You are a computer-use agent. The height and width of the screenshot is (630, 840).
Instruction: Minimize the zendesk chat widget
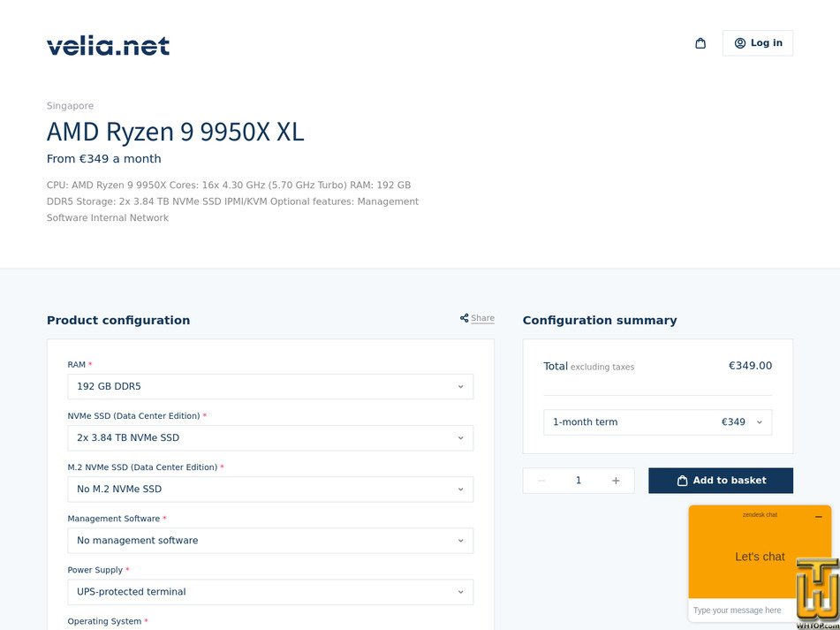[818, 516]
